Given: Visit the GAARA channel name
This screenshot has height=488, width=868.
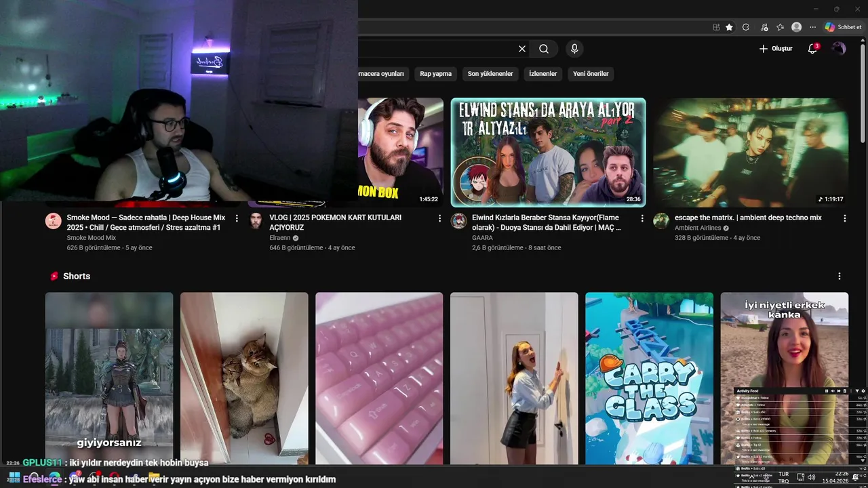Looking at the screenshot, I should (482, 238).
